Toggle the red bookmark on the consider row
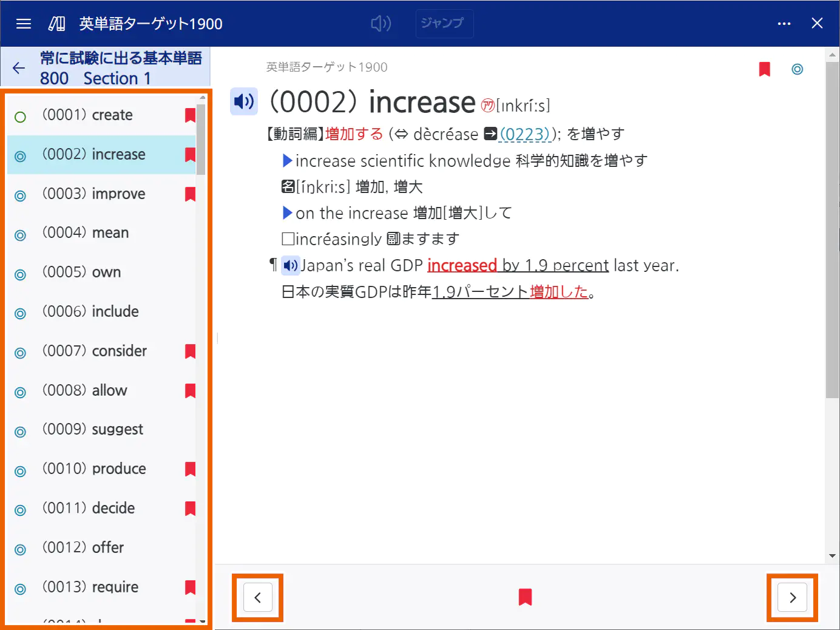The height and width of the screenshot is (630, 840). coord(190,351)
